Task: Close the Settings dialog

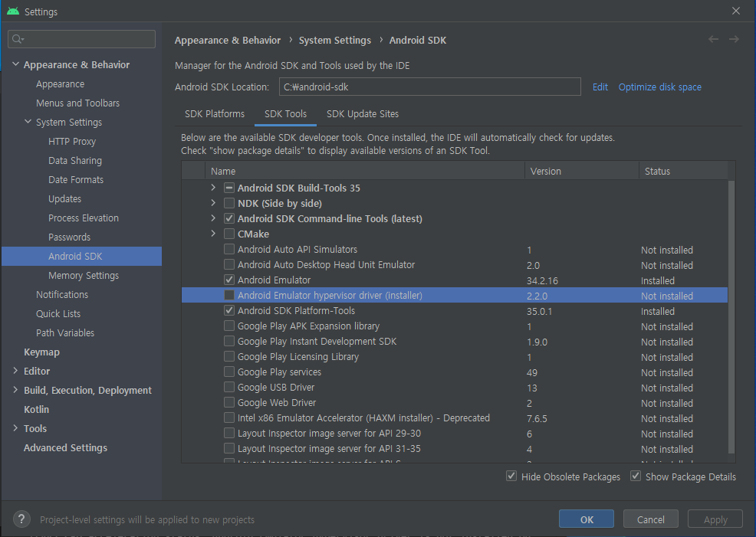Action: [x=736, y=11]
